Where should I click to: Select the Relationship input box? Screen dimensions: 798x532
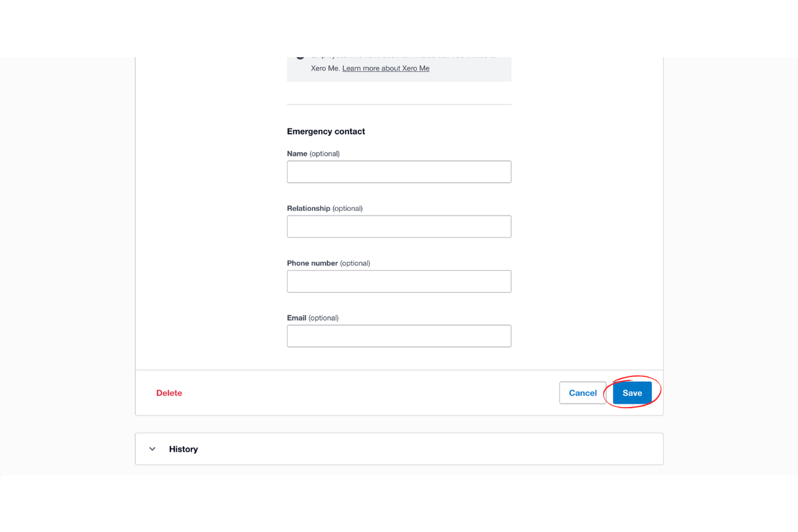pyautogui.click(x=399, y=226)
